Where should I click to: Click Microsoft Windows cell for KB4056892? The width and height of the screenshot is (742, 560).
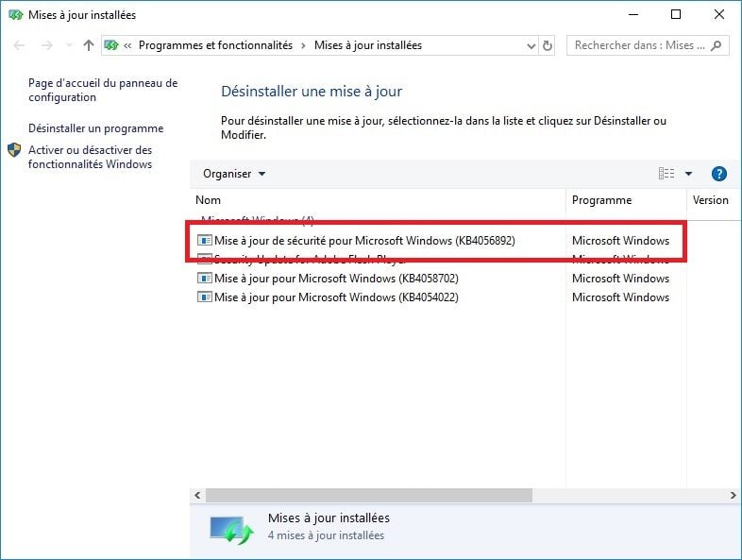pos(620,241)
